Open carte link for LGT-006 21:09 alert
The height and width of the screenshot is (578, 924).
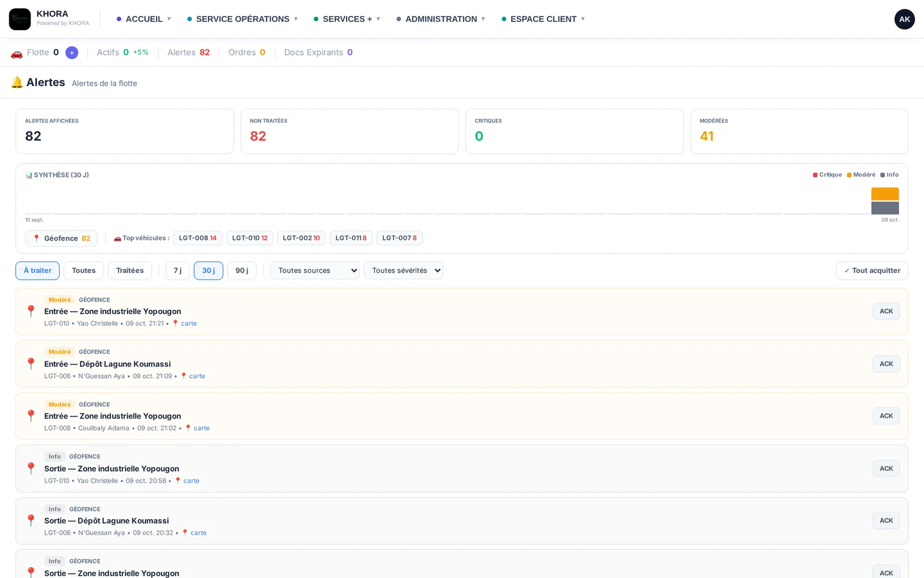click(197, 376)
